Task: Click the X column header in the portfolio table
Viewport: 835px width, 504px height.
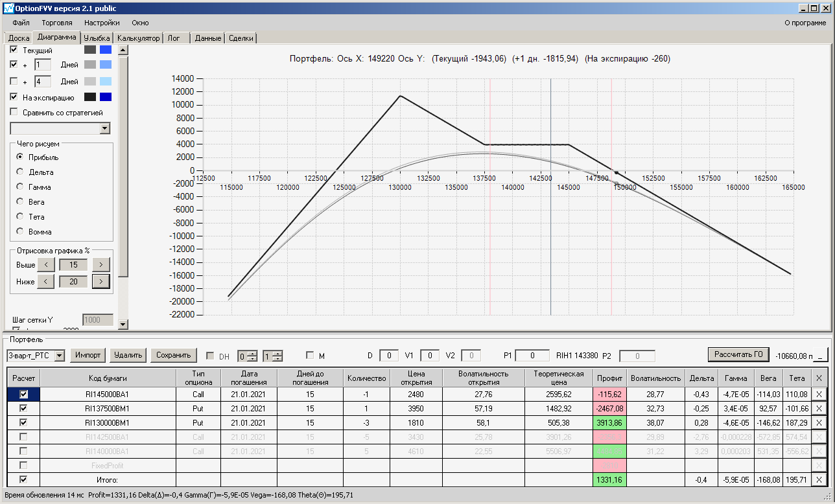Action: click(x=819, y=378)
